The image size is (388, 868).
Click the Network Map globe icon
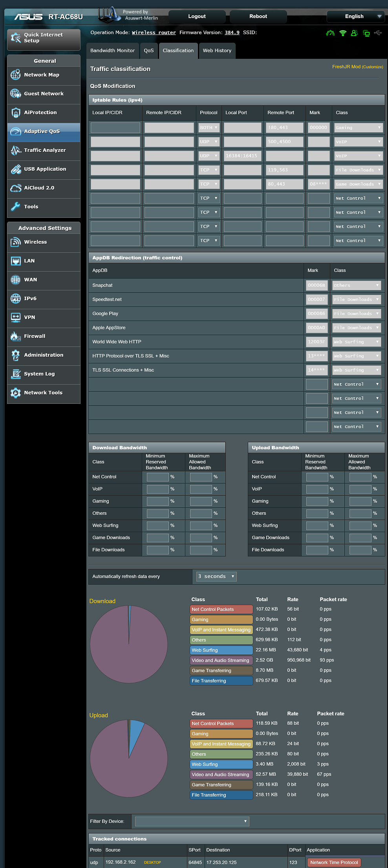(x=16, y=75)
